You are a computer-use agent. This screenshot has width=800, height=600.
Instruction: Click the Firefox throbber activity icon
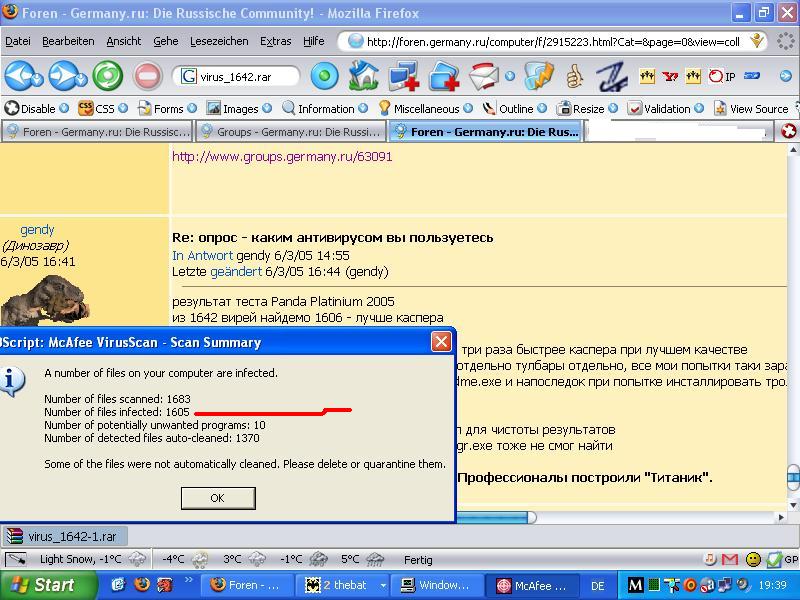coord(786,41)
